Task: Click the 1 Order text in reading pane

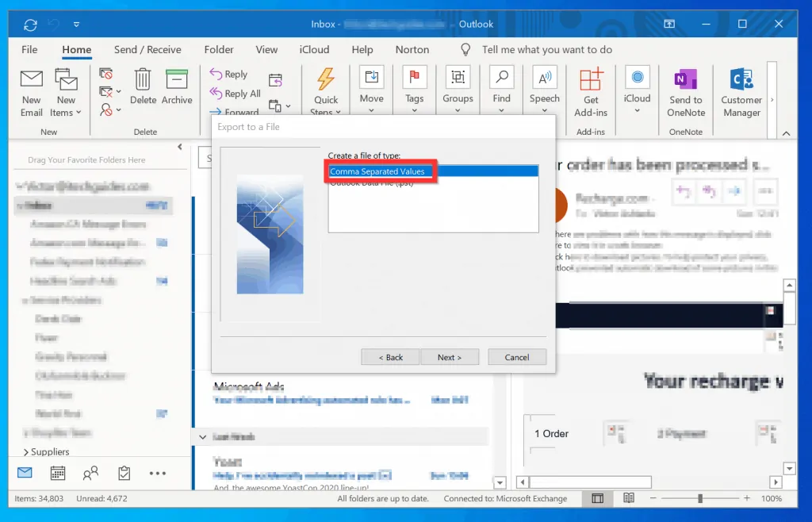Action: pyautogui.click(x=552, y=434)
